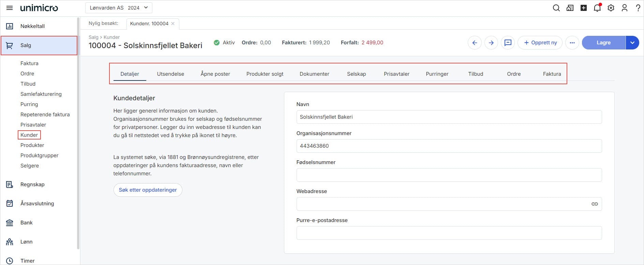The width and height of the screenshot is (644, 265).
Task: Go to previous customer arrow
Action: pyautogui.click(x=475, y=43)
